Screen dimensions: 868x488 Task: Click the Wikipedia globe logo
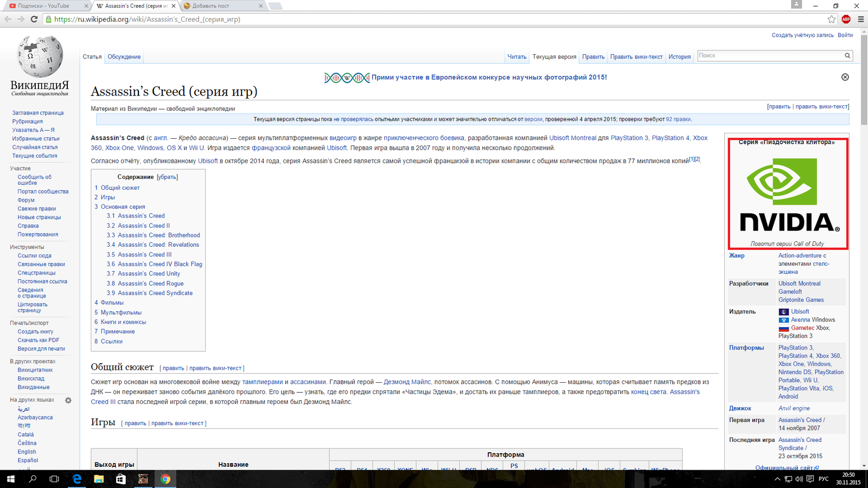(40, 56)
